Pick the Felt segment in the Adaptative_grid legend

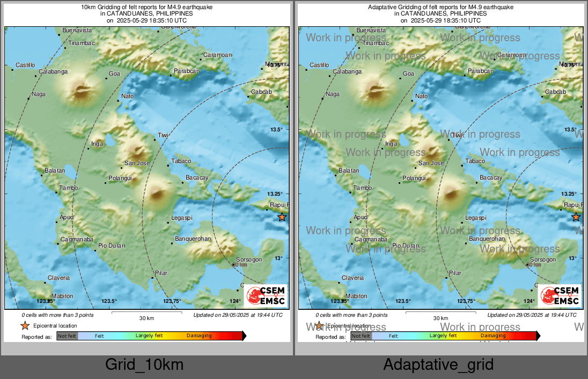tap(393, 336)
